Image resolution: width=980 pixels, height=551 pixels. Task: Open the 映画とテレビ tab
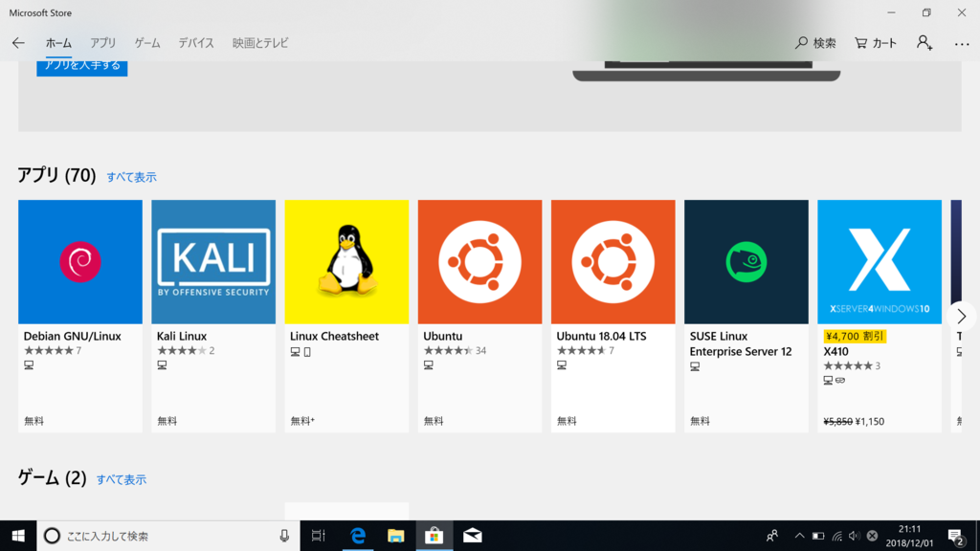click(260, 43)
